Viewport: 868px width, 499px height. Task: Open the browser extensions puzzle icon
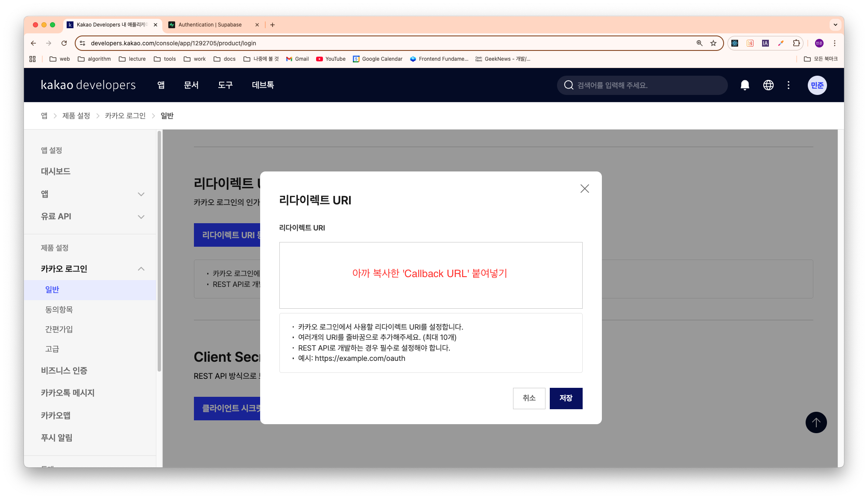(x=796, y=43)
